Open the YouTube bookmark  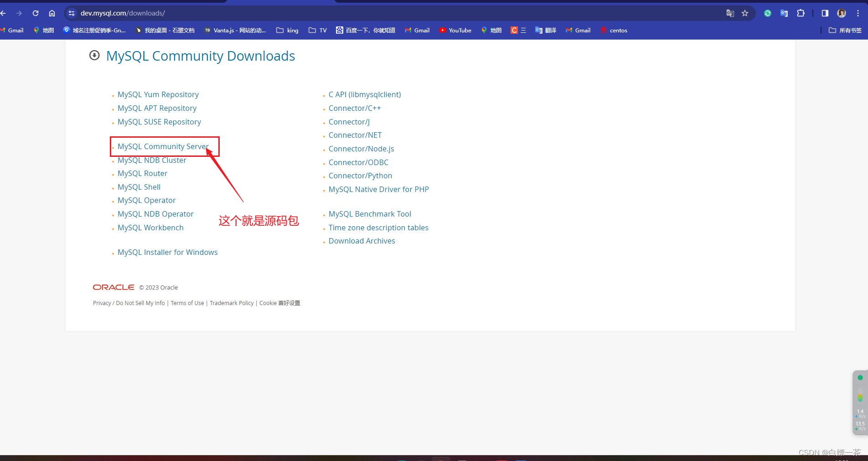point(455,30)
